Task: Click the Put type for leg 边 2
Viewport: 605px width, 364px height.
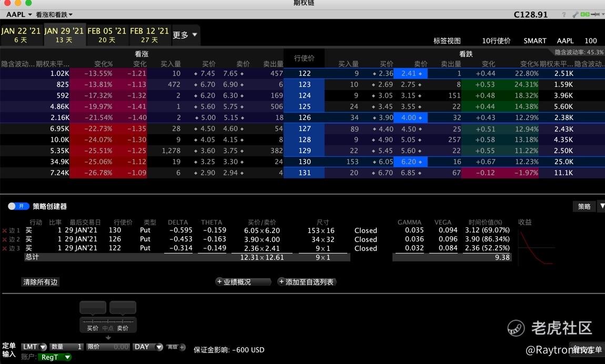Action: (x=145, y=239)
